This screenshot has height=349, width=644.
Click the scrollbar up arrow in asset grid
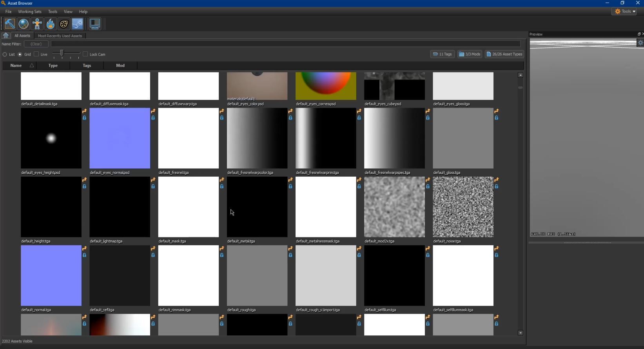(x=521, y=75)
